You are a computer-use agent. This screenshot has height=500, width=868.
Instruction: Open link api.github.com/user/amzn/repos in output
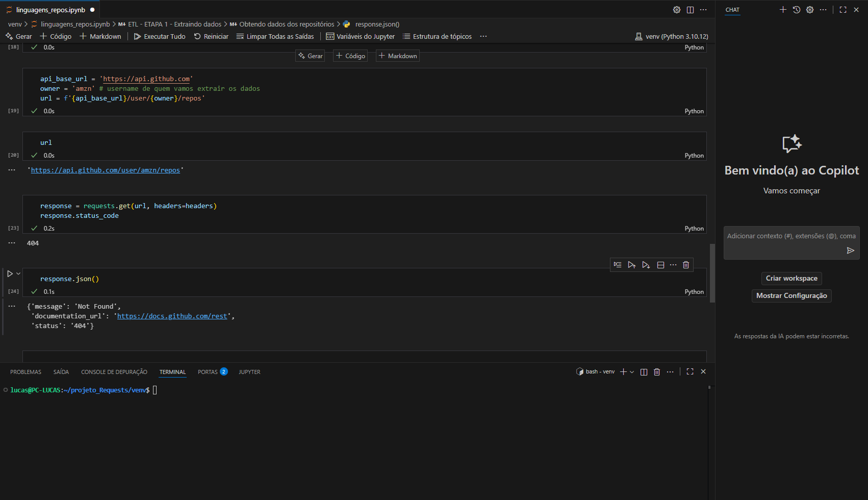[106, 170]
